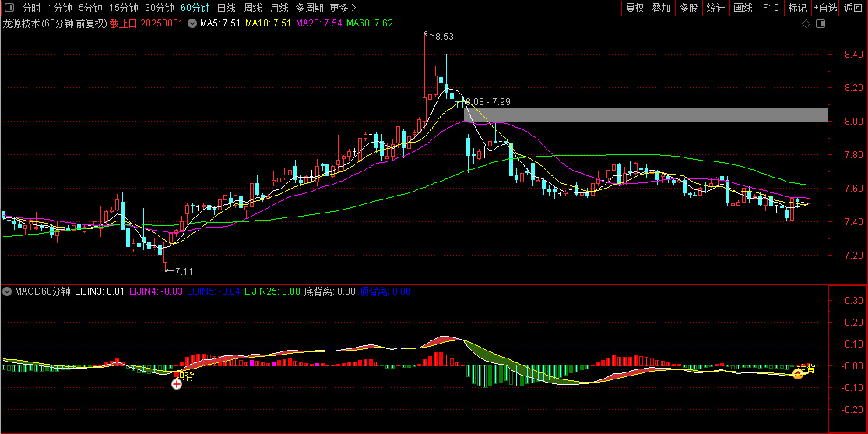Click the 复权 button
868x434 pixels.
(635, 8)
